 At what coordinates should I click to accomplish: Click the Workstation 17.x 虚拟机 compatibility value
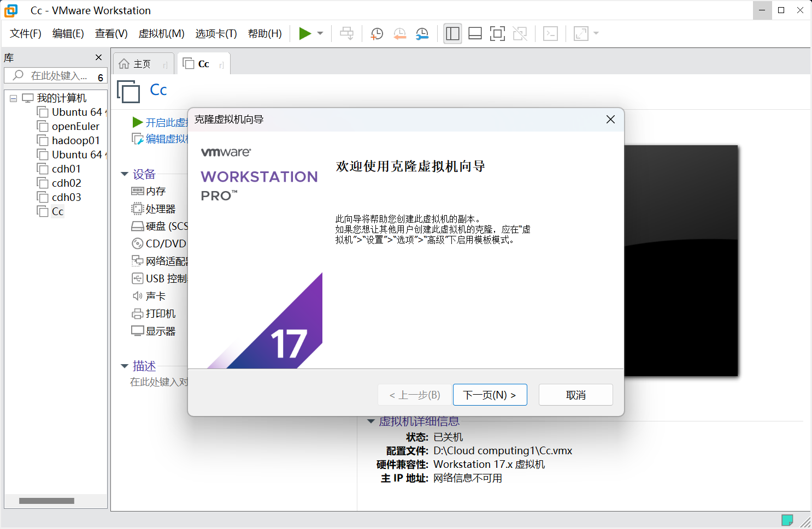coord(489,465)
